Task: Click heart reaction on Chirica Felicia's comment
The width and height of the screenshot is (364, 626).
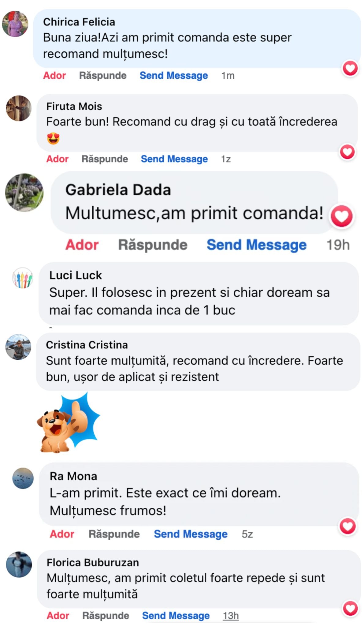Action: click(x=350, y=68)
